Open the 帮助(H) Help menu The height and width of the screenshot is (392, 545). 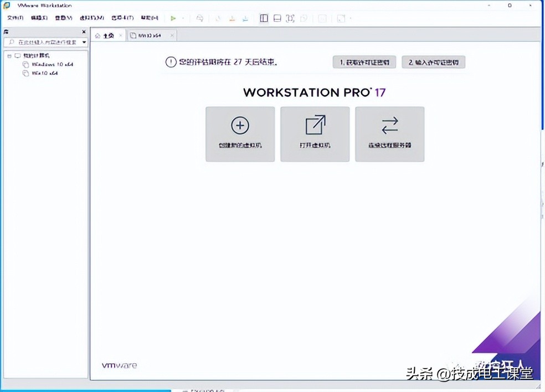click(150, 18)
